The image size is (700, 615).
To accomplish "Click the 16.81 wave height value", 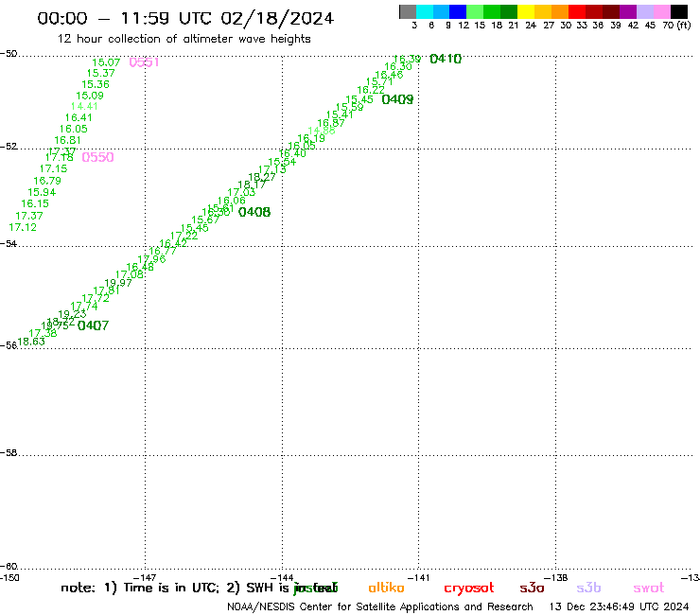I will click(67, 140).
